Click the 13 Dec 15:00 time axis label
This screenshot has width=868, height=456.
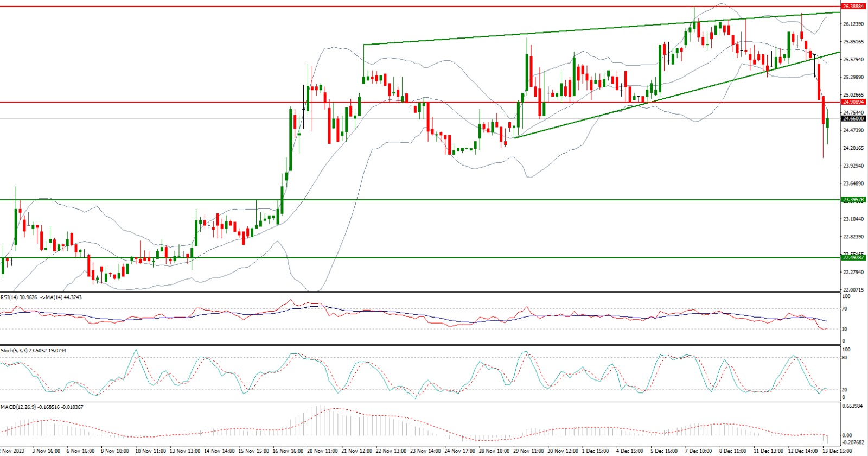point(835,451)
